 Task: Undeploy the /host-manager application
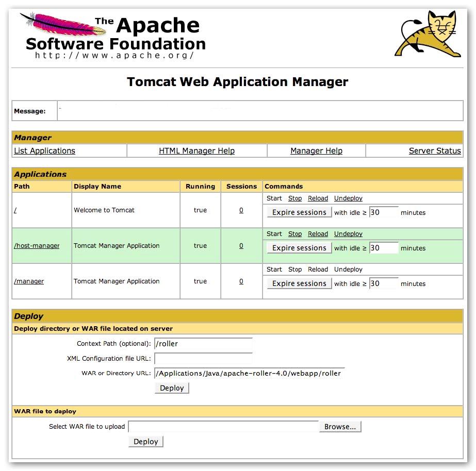pos(348,234)
